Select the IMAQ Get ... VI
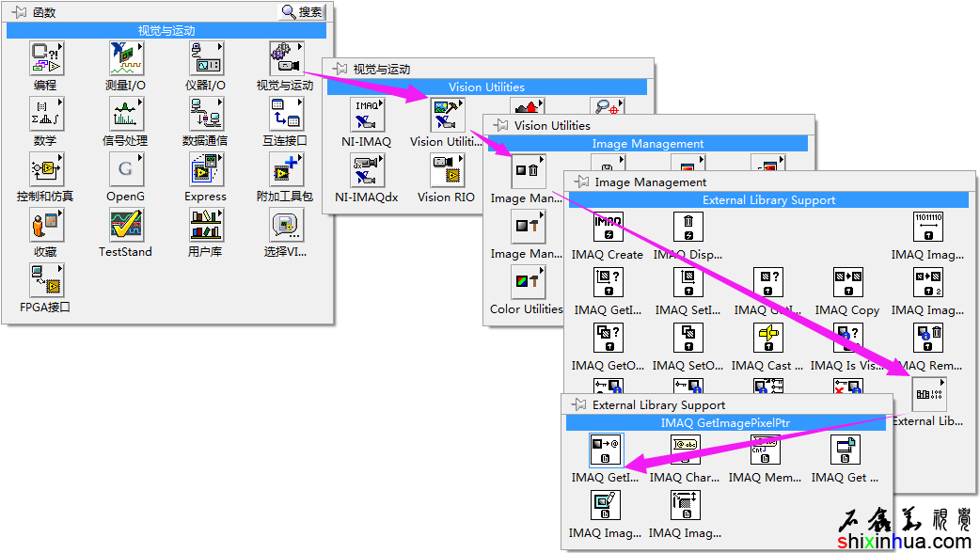 [x=846, y=450]
